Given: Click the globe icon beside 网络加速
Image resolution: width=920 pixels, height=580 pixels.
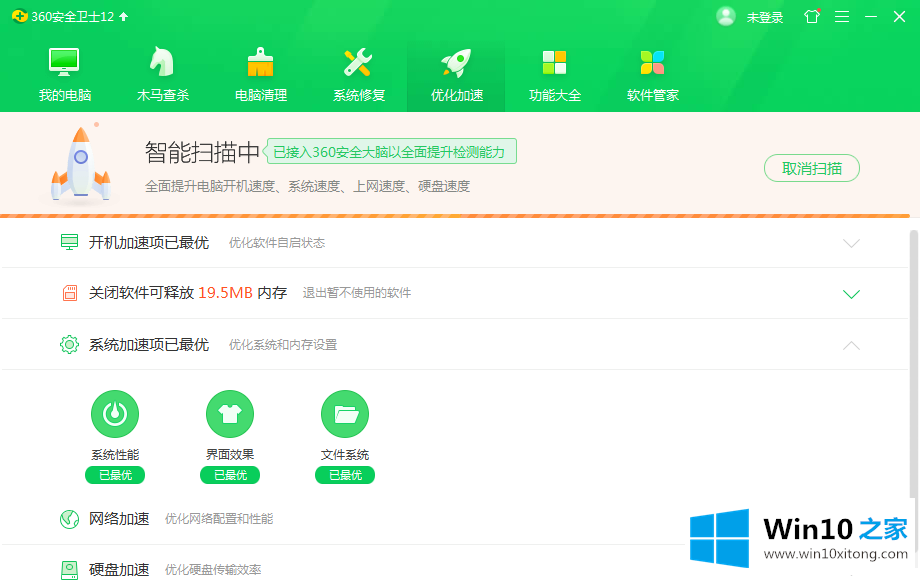Looking at the screenshot, I should 69,518.
